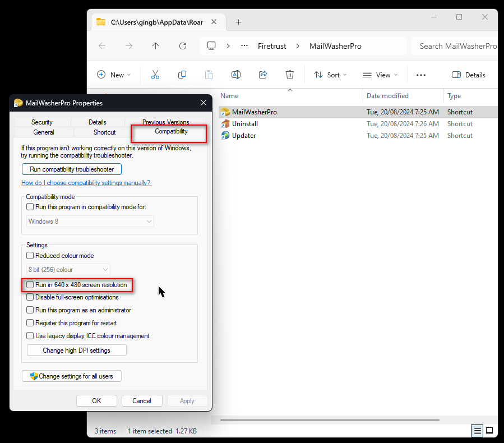Select the Uninstall shortcut icon in file list
Viewport: 504px width, 443px height.
click(x=225, y=124)
